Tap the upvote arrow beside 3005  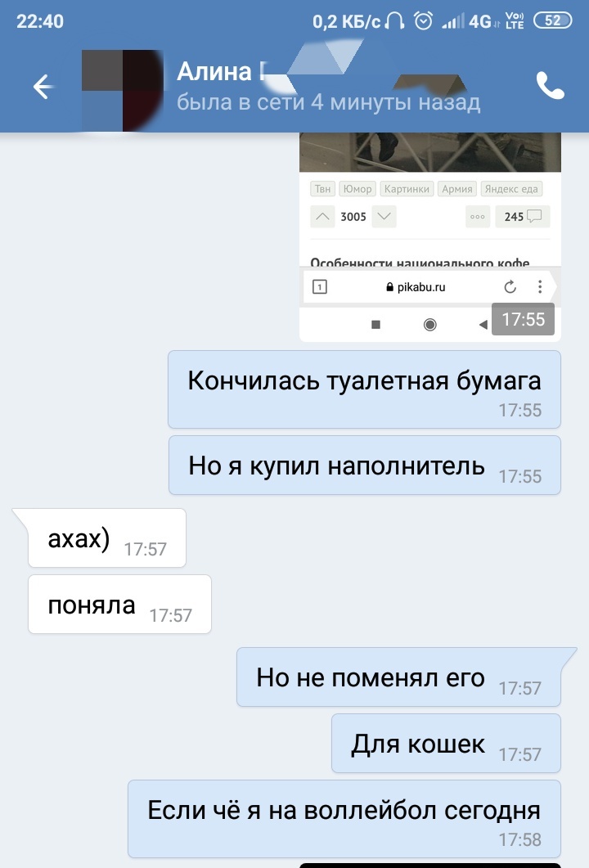(x=323, y=217)
